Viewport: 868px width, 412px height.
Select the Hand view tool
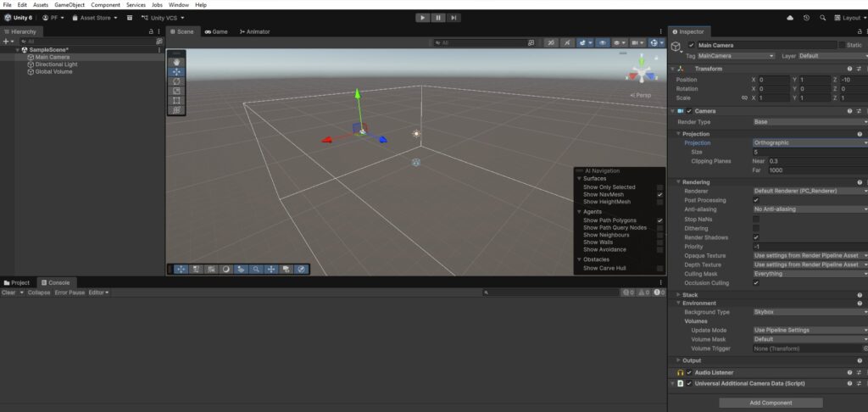pyautogui.click(x=176, y=62)
